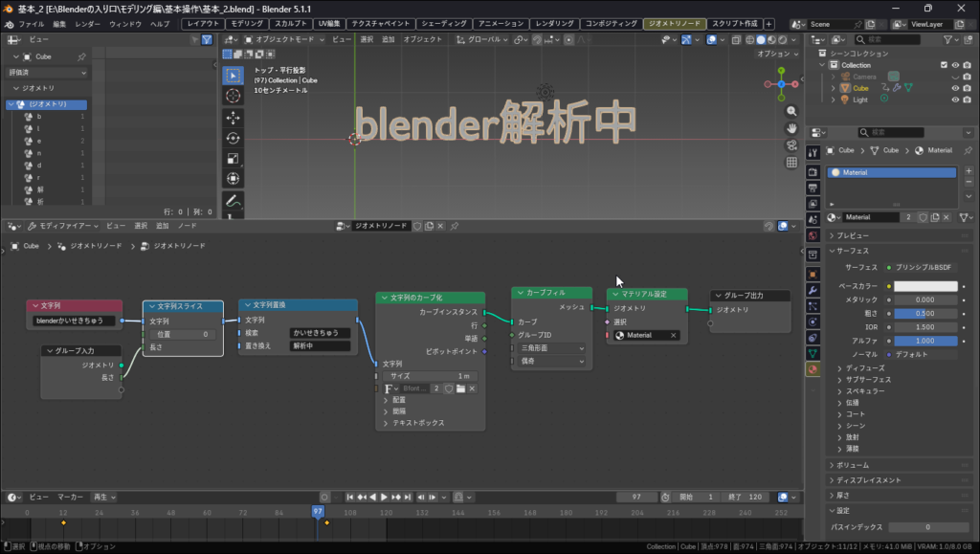Open the Tool properties tab
Screen dimensions: 980x554
813,153
